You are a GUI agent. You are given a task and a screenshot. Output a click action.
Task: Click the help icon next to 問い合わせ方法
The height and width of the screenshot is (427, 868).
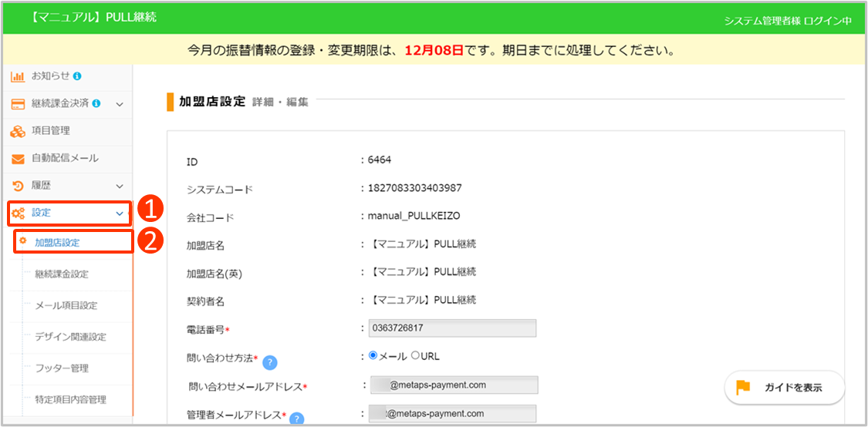(270, 363)
